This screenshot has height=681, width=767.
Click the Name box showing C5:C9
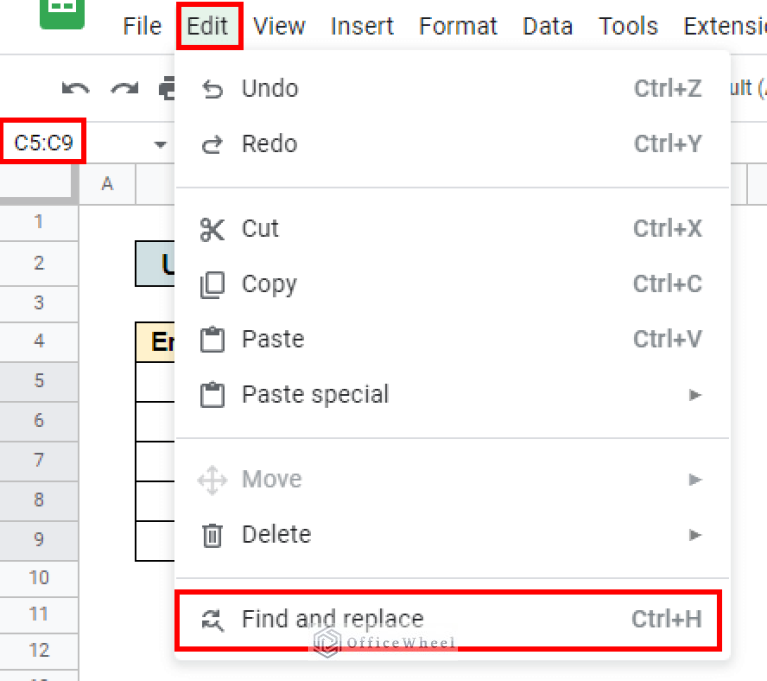coord(44,142)
